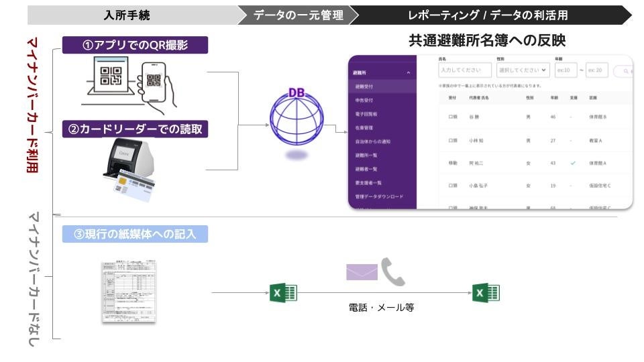Click the age minimum field ex:10
The width and height of the screenshot is (644, 362).
(x=566, y=70)
